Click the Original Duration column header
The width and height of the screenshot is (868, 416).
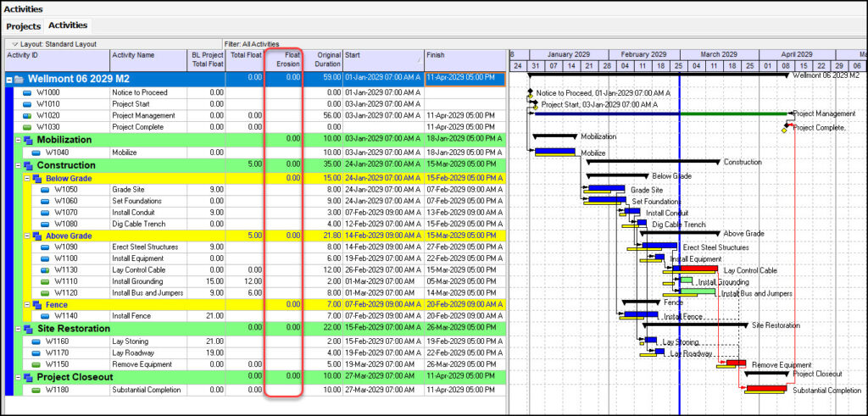click(x=323, y=60)
